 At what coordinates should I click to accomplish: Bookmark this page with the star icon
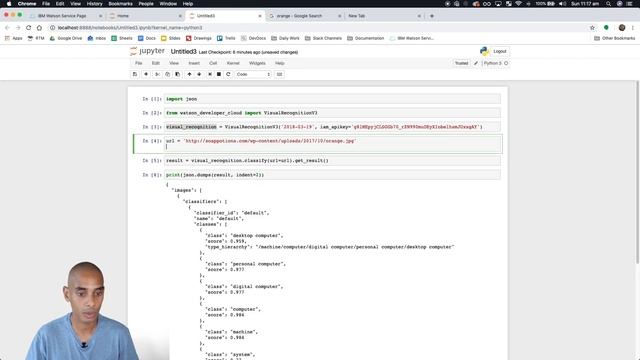tap(592, 28)
